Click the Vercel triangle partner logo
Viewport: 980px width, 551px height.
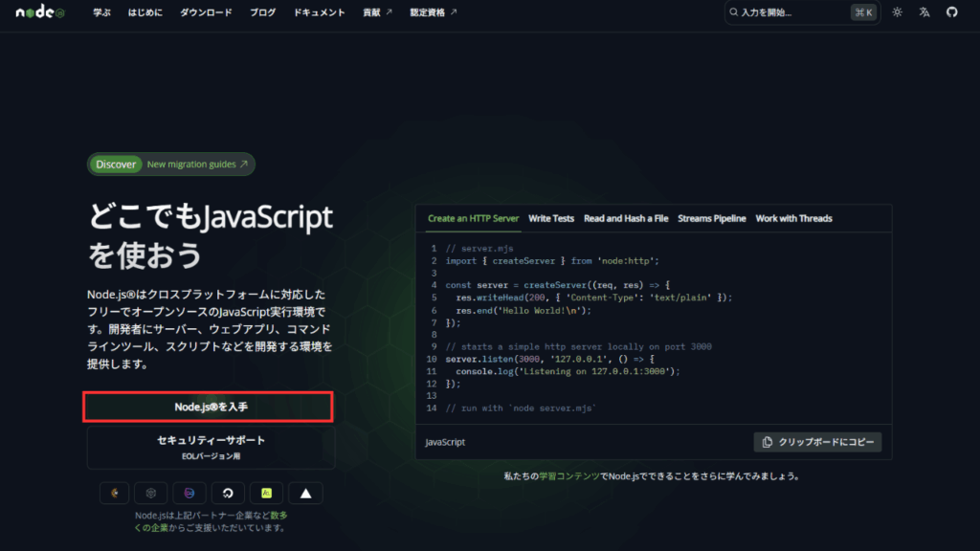(305, 493)
